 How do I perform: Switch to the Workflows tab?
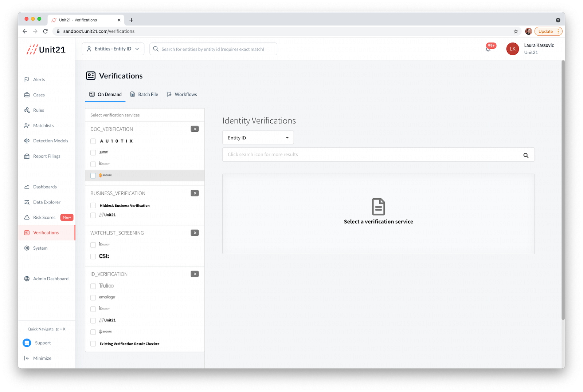[182, 94]
